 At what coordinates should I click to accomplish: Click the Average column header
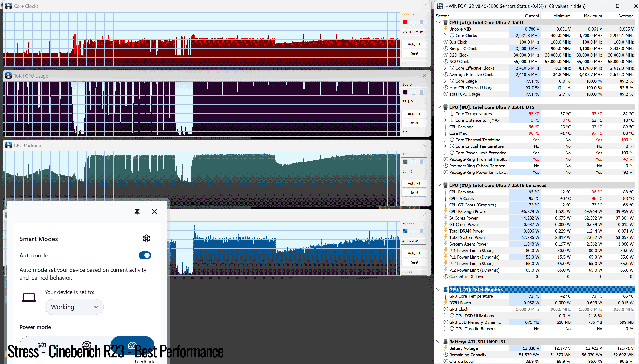(626, 16)
